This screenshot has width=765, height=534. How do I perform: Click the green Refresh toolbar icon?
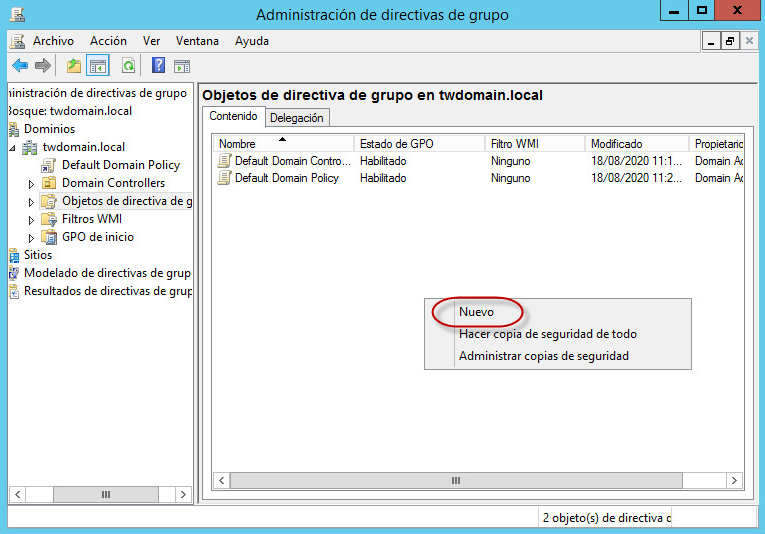(128, 66)
